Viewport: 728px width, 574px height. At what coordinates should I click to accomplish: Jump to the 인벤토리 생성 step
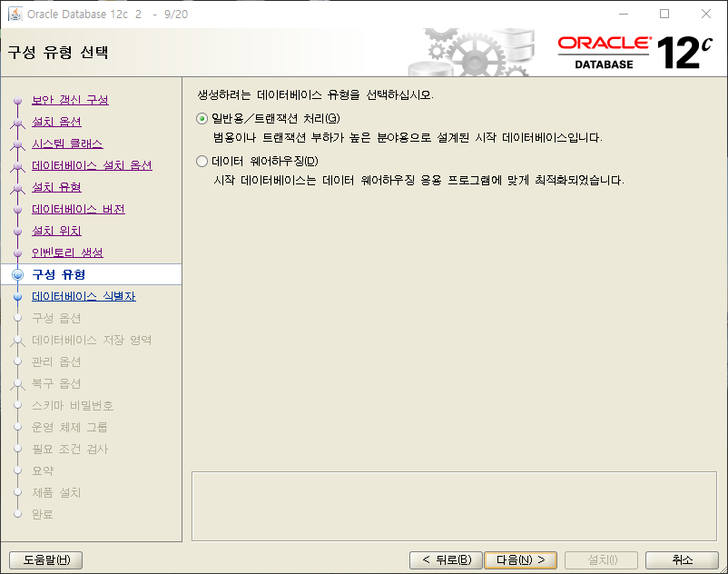pyautogui.click(x=67, y=252)
